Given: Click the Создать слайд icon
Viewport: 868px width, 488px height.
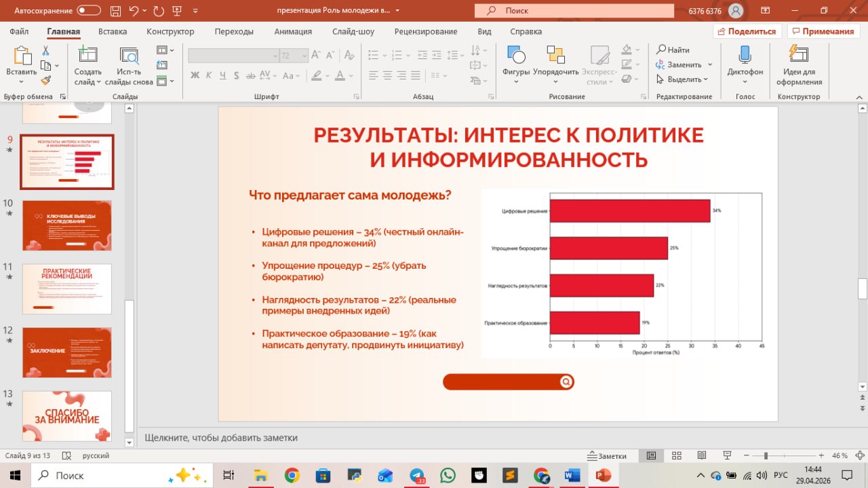Looking at the screenshot, I should point(87,56).
